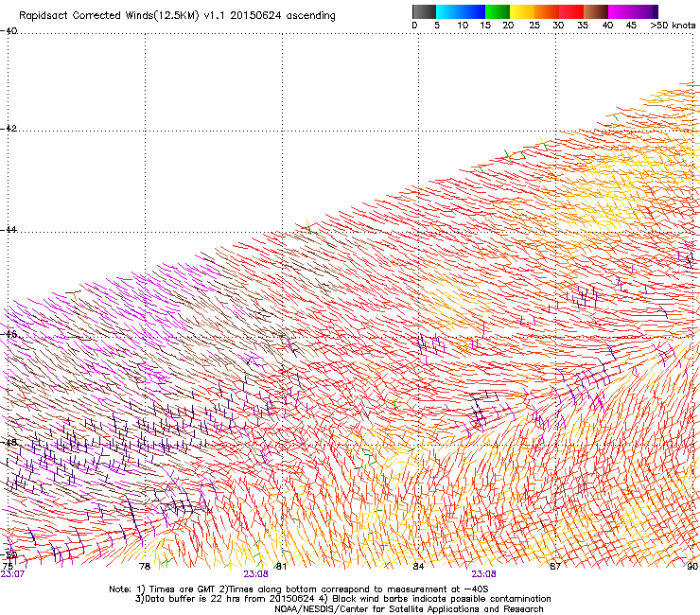This screenshot has height=615, width=700.
Task: Click the "-46" latitude axis label
Action: click(x=9, y=334)
